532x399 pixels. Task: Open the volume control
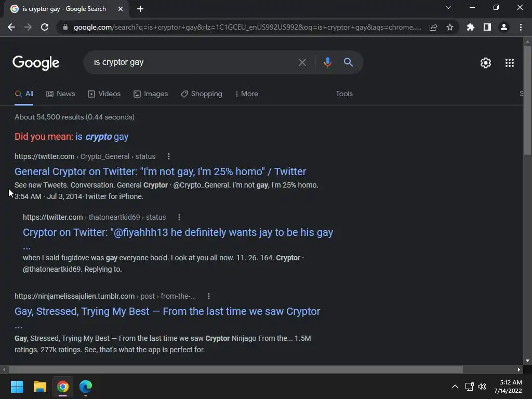pos(482,387)
